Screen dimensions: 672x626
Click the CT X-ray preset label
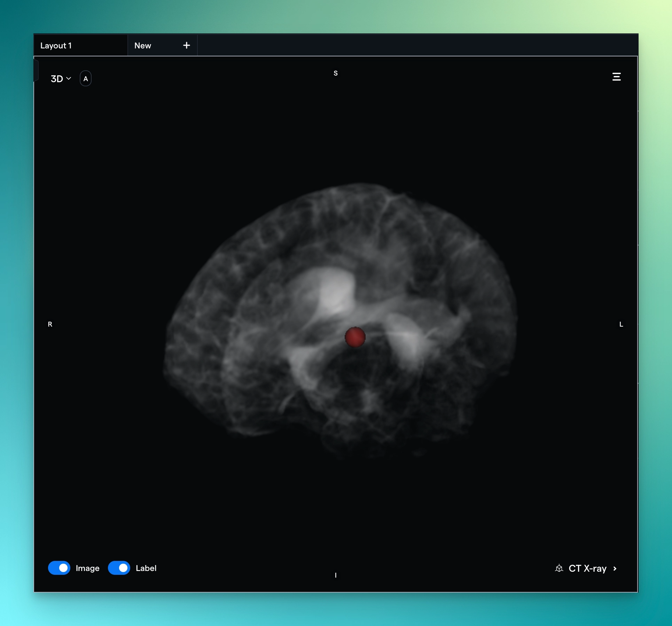(x=587, y=568)
